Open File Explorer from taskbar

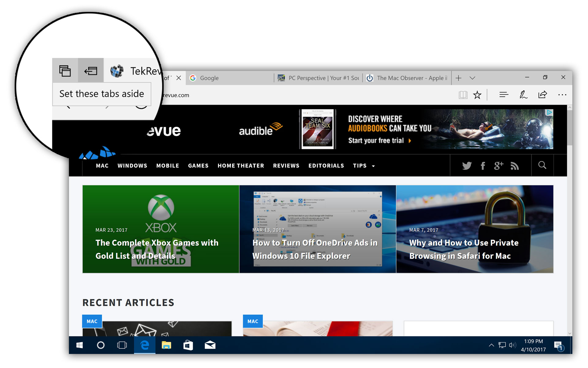[166, 345]
